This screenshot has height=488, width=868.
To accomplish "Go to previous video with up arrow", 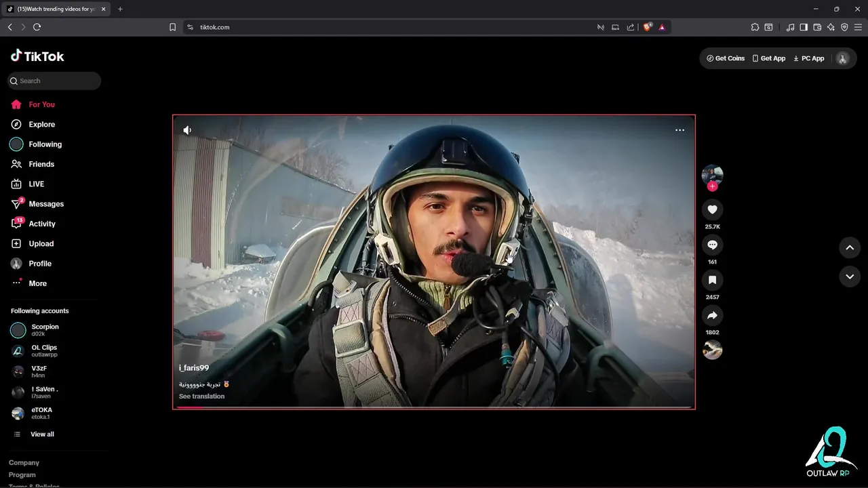I will coord(850,247).
